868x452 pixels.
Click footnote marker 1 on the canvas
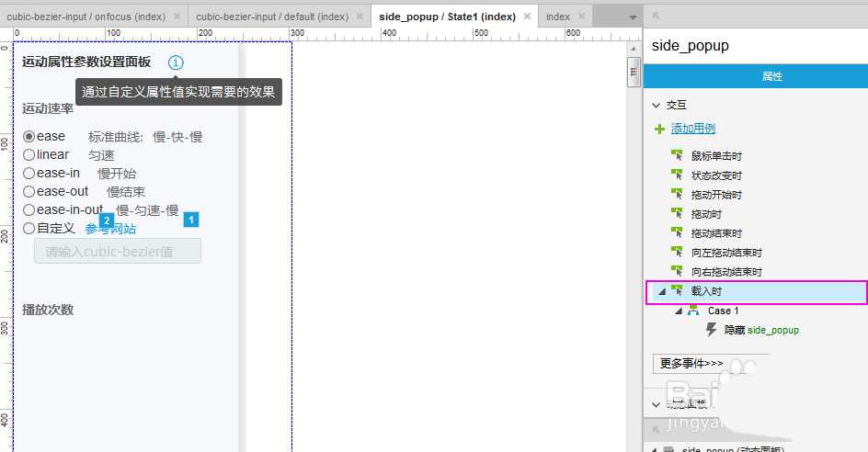[x=191, y=220]
